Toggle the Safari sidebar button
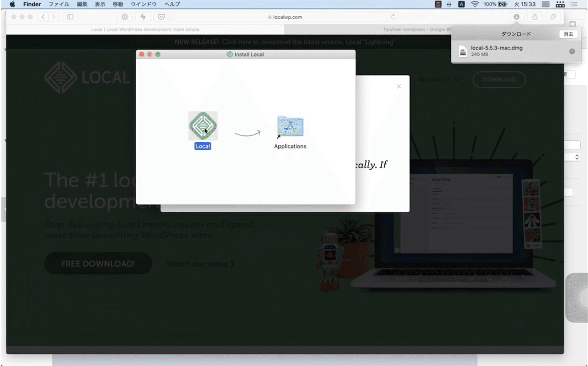 pyautogui.click(x=70, y=17)
